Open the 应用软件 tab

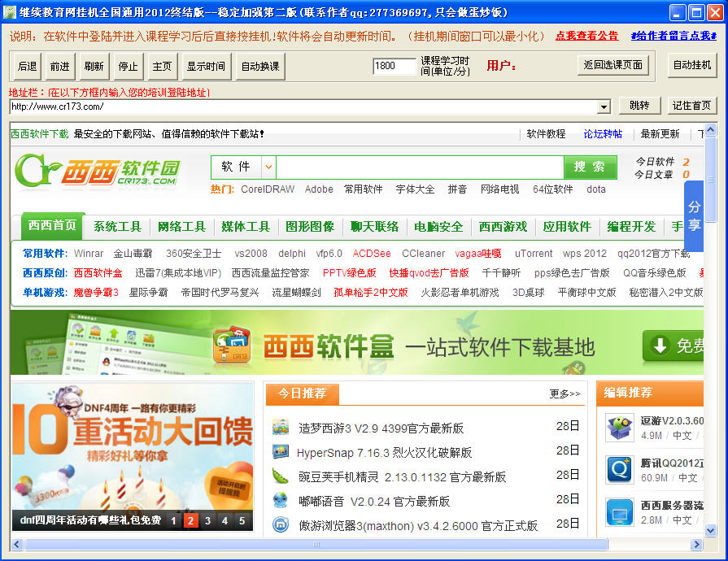(x=567, y=227)
